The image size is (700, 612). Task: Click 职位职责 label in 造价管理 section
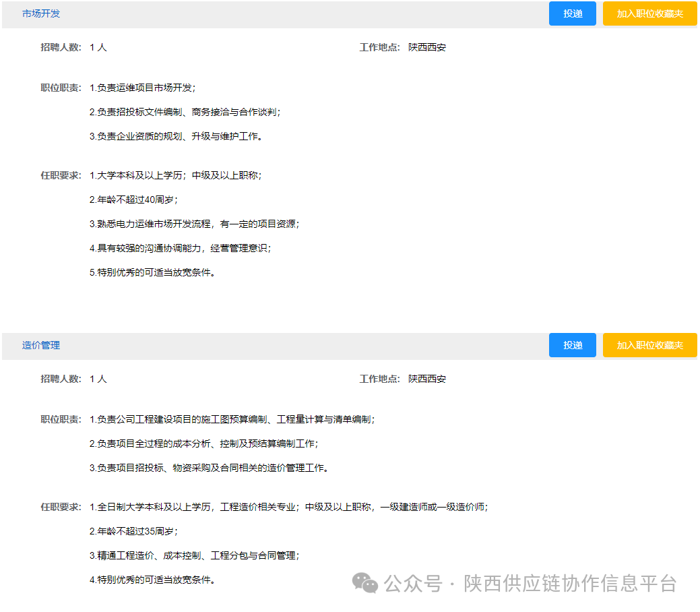pyautogui.click(x=61, y=419)
